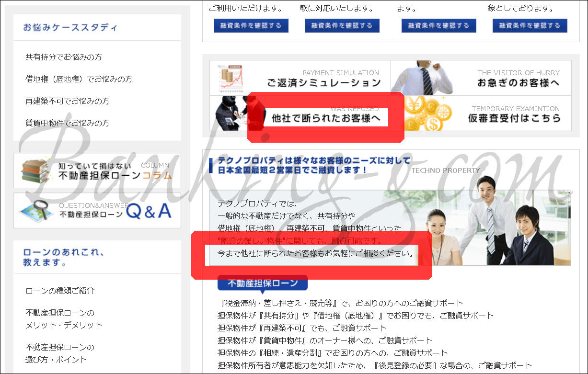Click the お悩みケーススタディ sidebar heading
588x374 pixels.
(x=70, y=28)
